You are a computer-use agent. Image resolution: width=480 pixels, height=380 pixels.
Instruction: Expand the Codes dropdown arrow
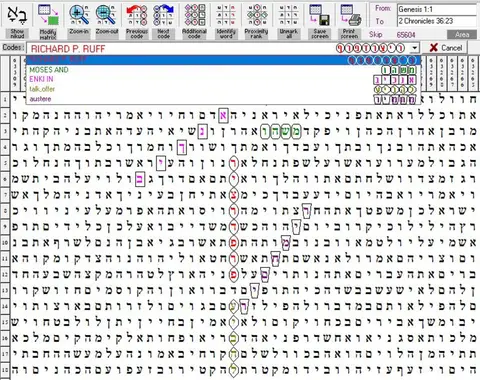tap(414, 48)
